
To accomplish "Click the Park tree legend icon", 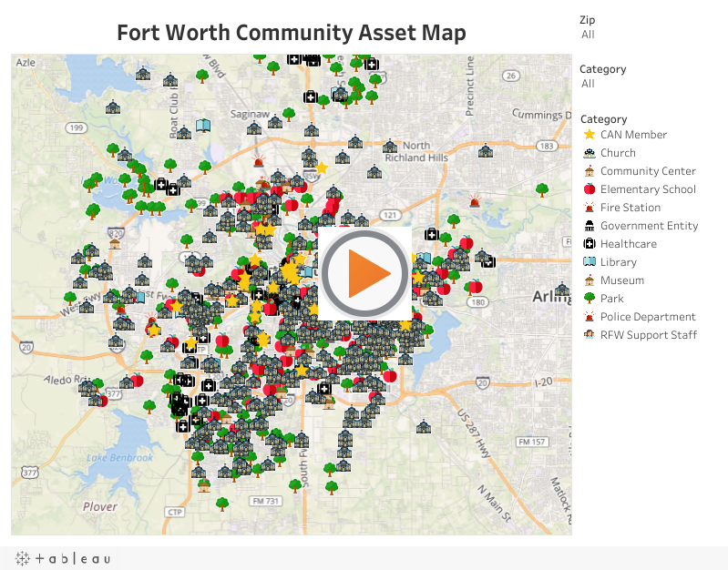I will coord(590,299).
